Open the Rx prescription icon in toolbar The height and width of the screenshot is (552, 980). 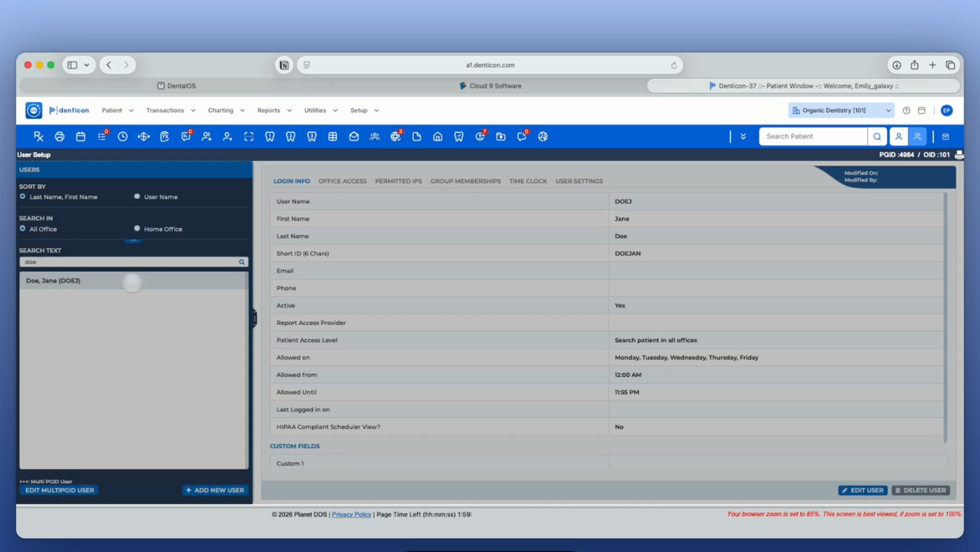(38, 137)
